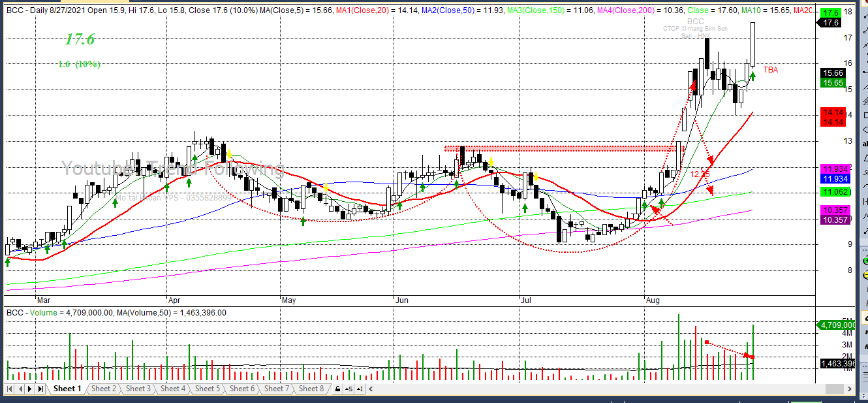The image size is (868, 403).
Task: Select the Sheet 8 tab
Action: click(x=311, y=389)
